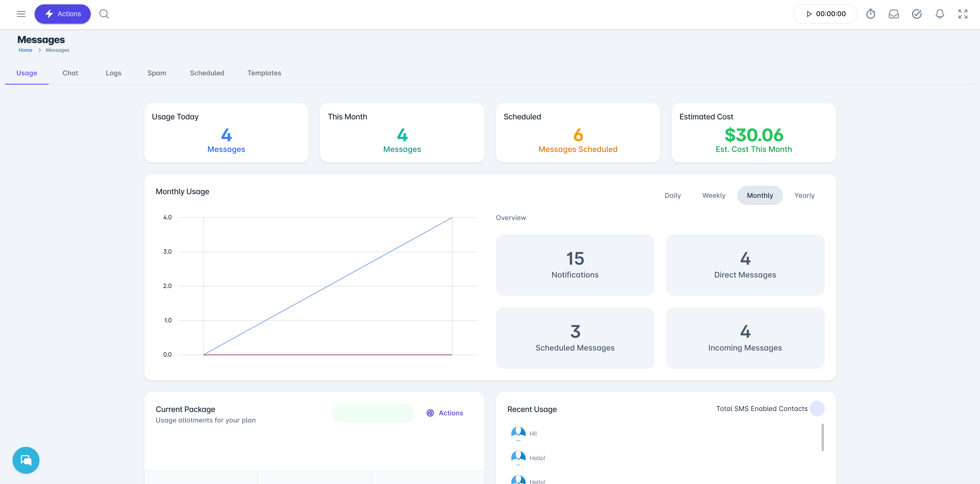Open the Scheduled tab

207,73
